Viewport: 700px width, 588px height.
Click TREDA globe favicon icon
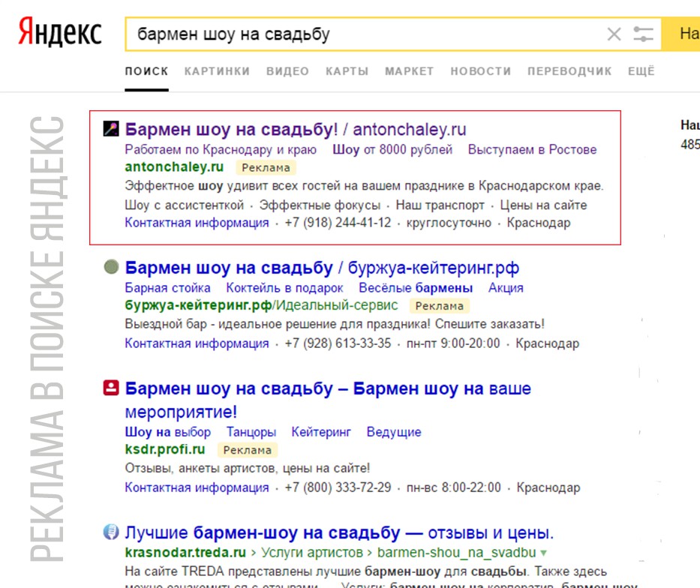[x=111, y=532]
